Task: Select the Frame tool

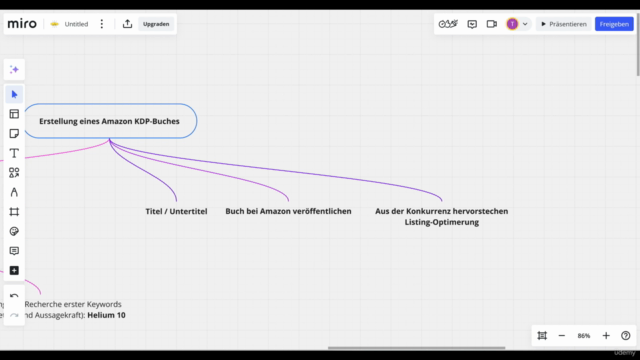Action: pyautogui.click(x=14, y=212)
